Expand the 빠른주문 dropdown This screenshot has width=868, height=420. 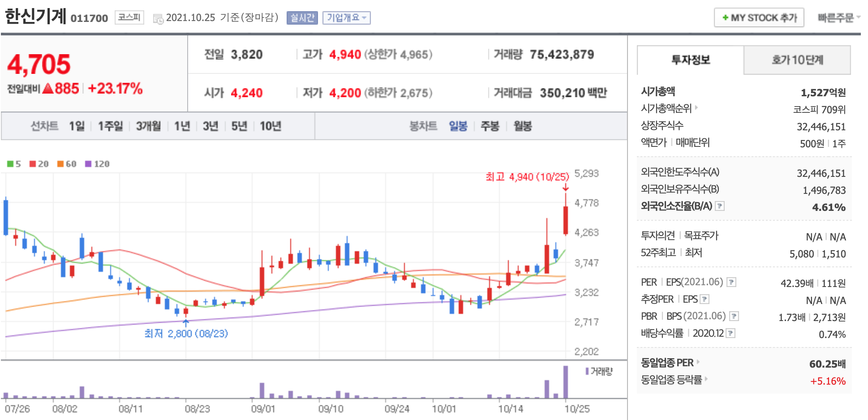point(839,18)
